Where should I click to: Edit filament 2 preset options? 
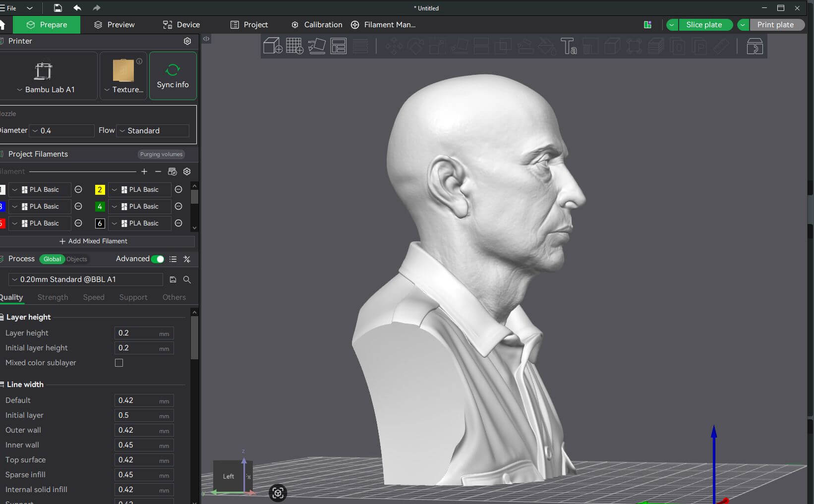[178, 189]
